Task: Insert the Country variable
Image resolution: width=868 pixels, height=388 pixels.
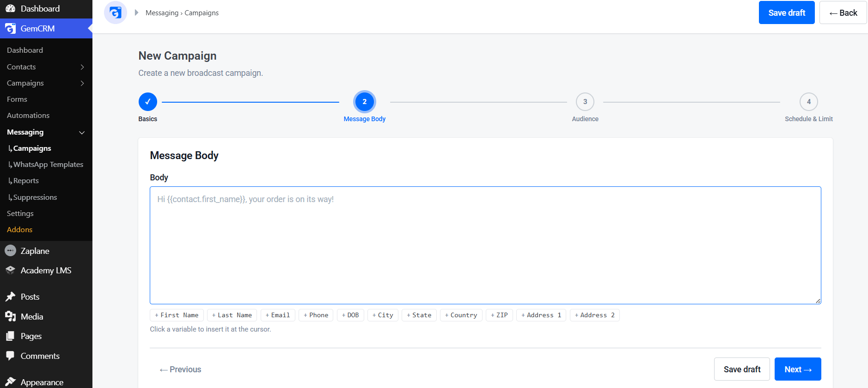Action: (461, 315)
